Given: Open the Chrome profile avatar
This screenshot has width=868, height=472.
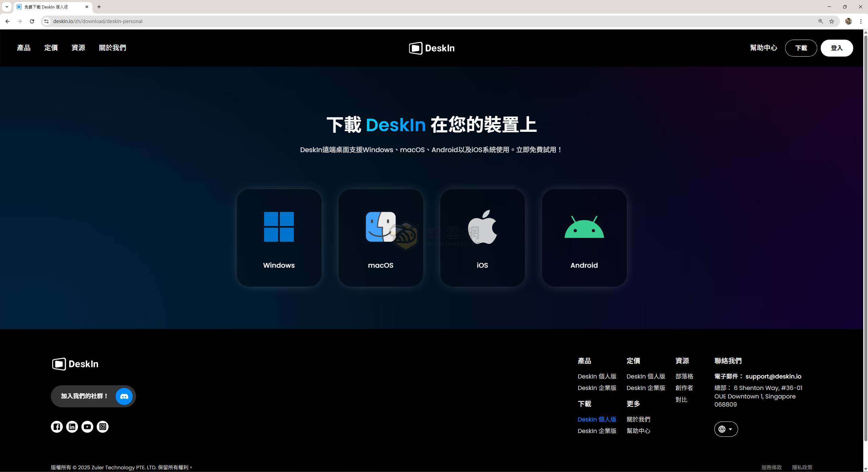Looking at the screenshot, I should click(x=848, y=21).
